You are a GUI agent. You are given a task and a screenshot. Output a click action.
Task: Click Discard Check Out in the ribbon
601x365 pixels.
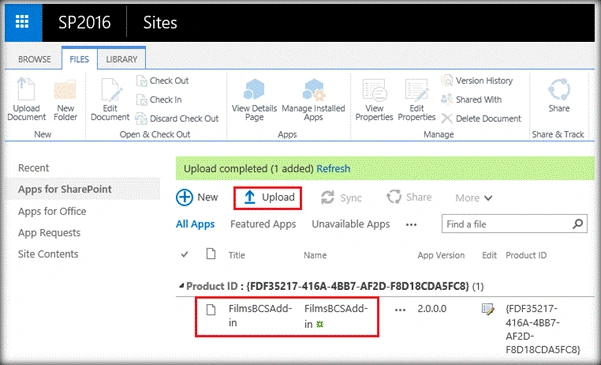(x=177, y=118)
